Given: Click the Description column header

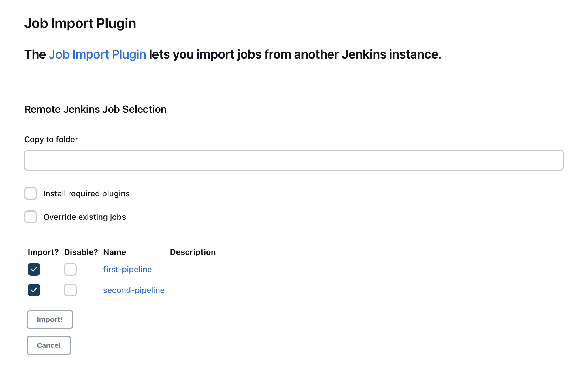Looking at the screenshot, I should coord(193,252).
